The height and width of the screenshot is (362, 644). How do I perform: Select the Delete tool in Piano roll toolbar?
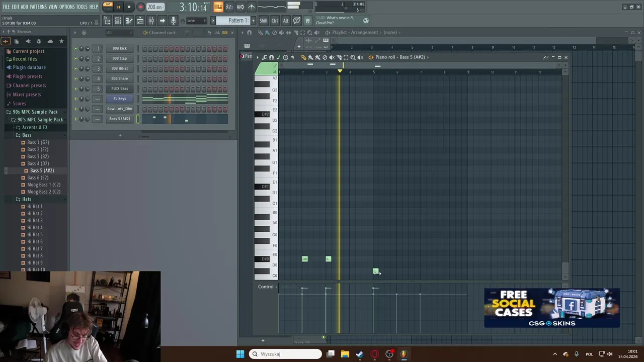(x=325, y=57)
